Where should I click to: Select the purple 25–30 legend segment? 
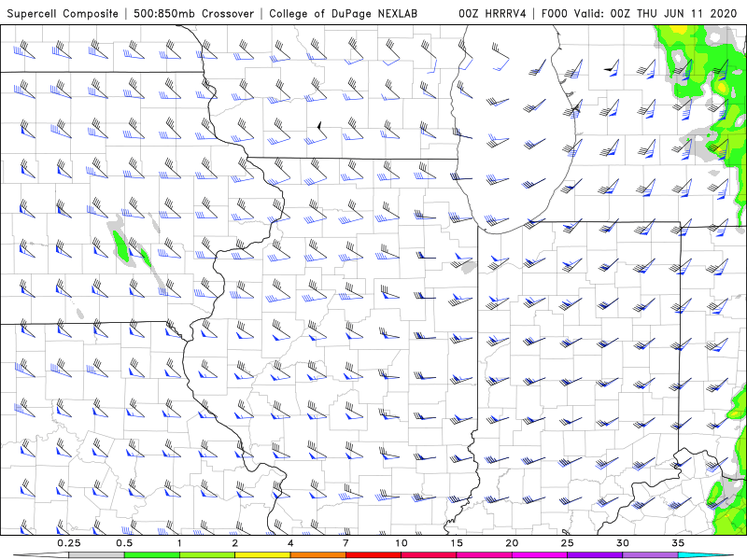click(x=595, y=555)
